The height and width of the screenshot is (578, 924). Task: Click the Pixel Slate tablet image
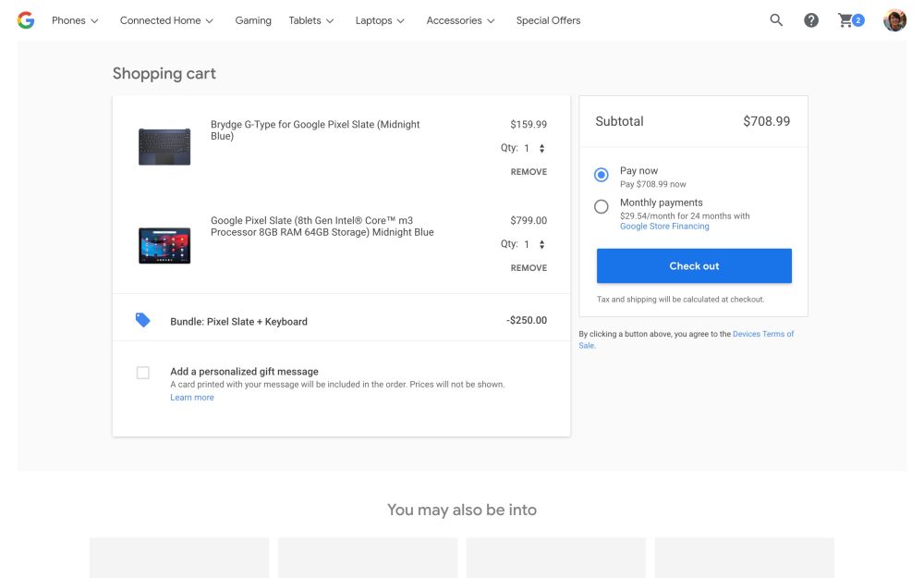pos(164,245)
